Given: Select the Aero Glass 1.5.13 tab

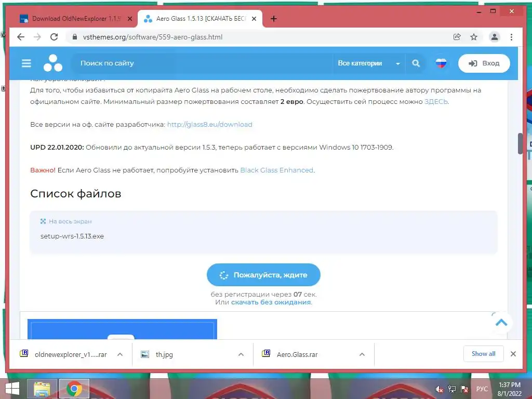Looking at the screenshot, I should pos(199,19).
